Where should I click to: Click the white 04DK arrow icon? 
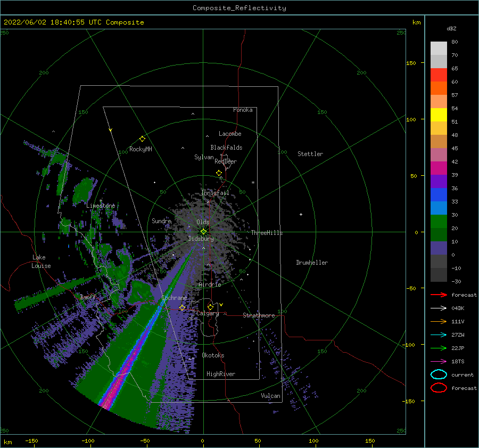click(x=439, y=308)
